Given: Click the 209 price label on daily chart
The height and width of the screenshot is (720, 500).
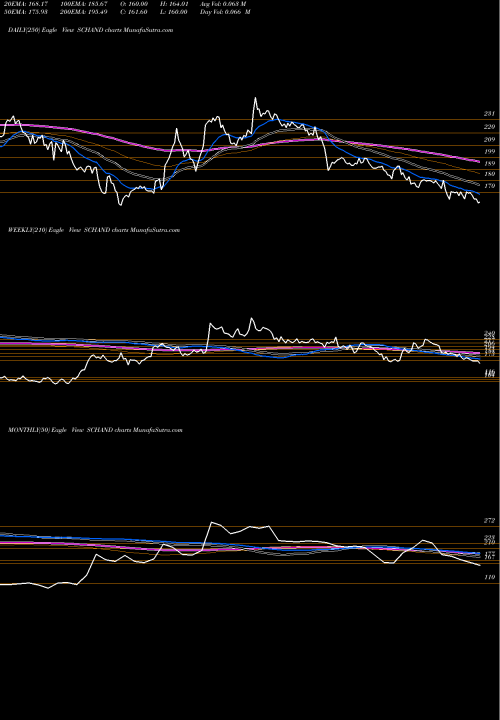Looking at the screenshot, I should click(x=489, y=140).
